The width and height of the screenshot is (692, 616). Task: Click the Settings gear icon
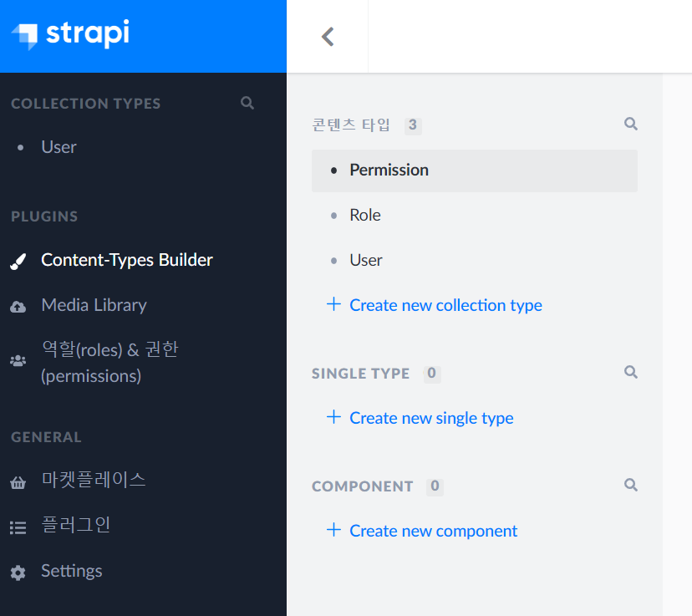pos(18,573)
